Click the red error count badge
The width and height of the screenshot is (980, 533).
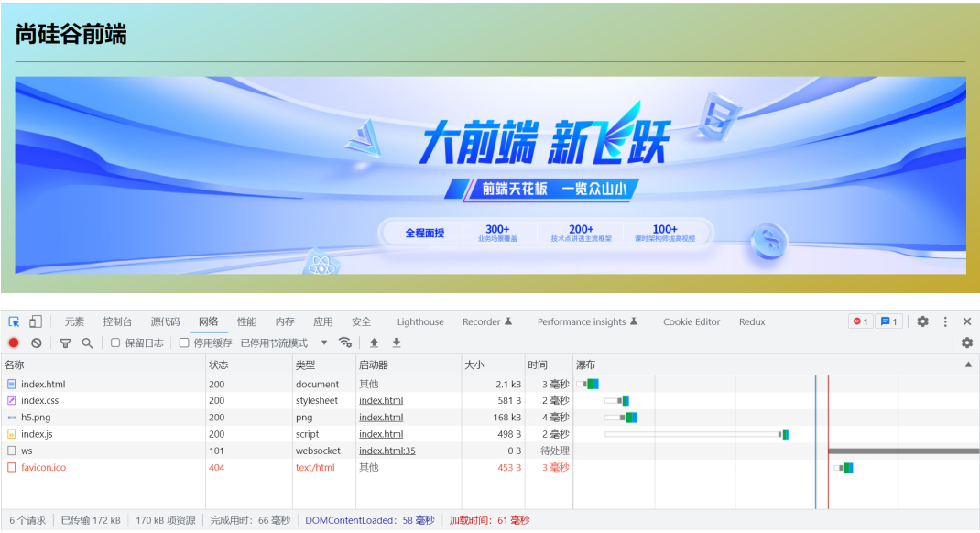click(x=860, y=321)
